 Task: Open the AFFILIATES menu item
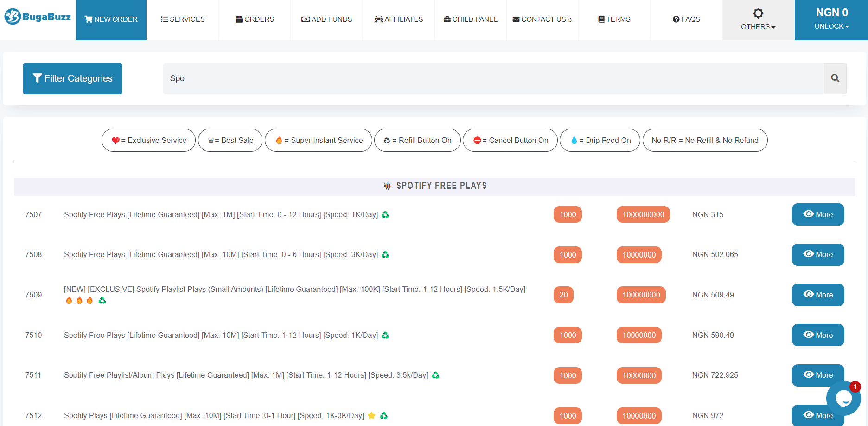(399, 19)
